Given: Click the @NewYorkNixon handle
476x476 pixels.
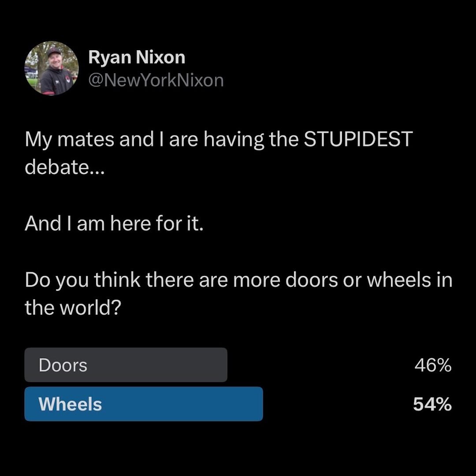Looking at the screenshot, I should 156,80.
